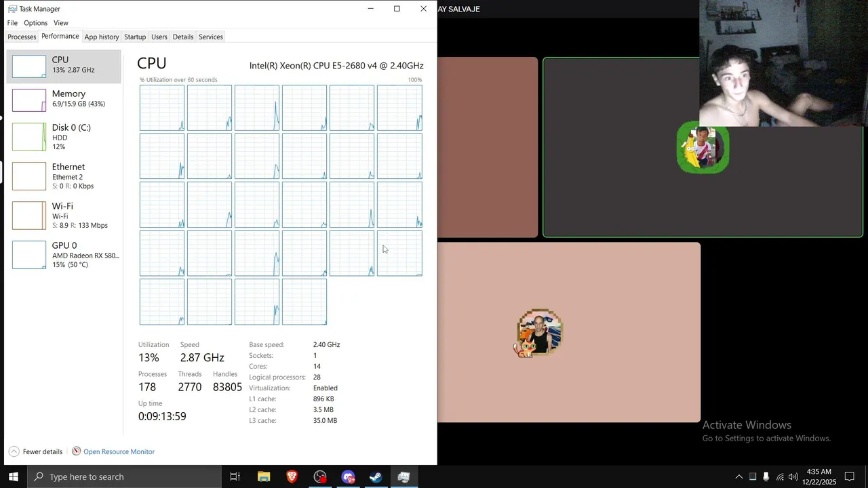Select Ethernet in the performance sidebar

click(64, 176)
